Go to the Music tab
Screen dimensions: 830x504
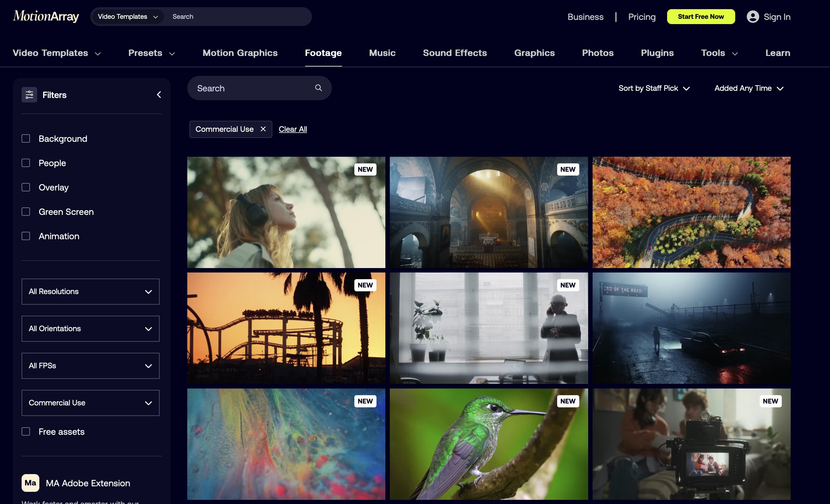(x=382, y=53)
